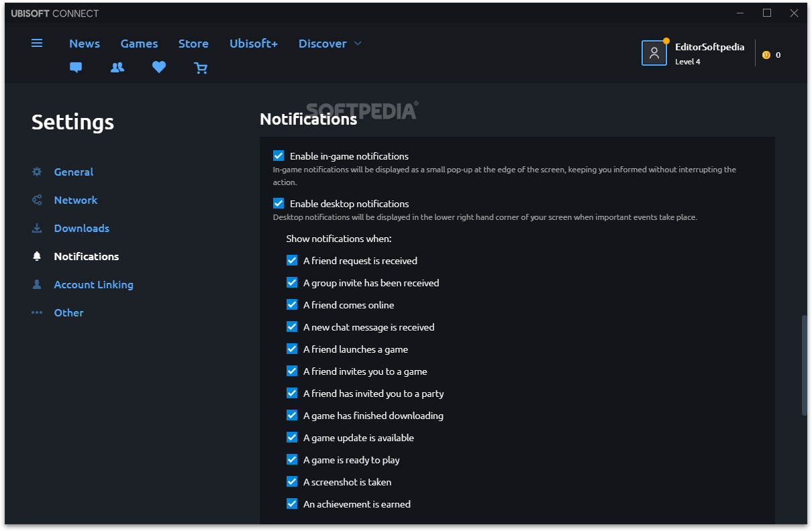Uncheck A friend invites you to a game
Image resolution: width=812 pixels, height=531 pixels.
click(292, 371)
